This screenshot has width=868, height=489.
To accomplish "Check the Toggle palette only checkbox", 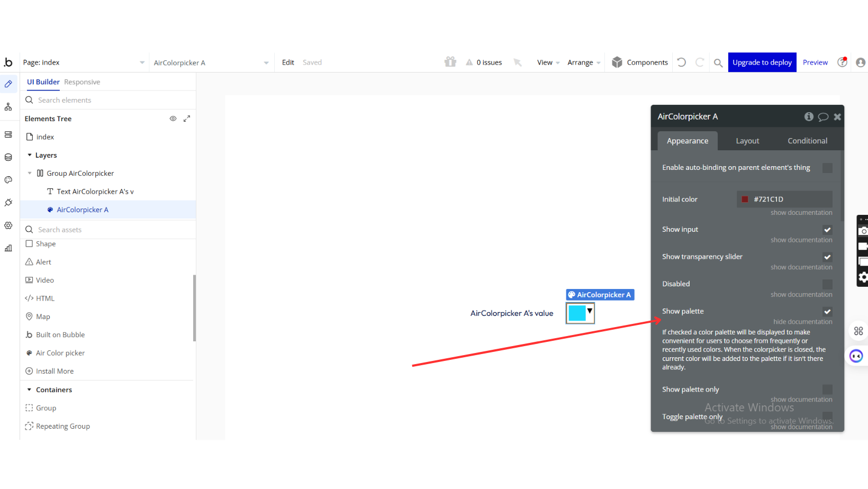I will [827, 416].
